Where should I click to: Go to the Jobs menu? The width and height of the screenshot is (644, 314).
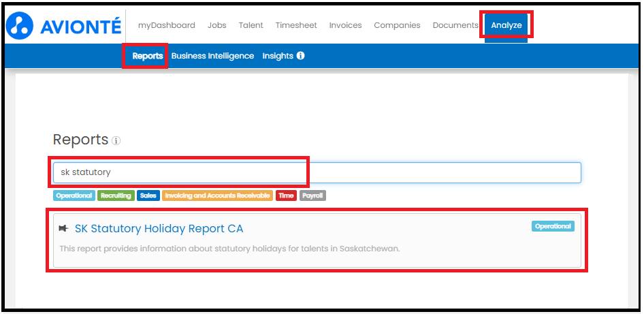point(217,25)
